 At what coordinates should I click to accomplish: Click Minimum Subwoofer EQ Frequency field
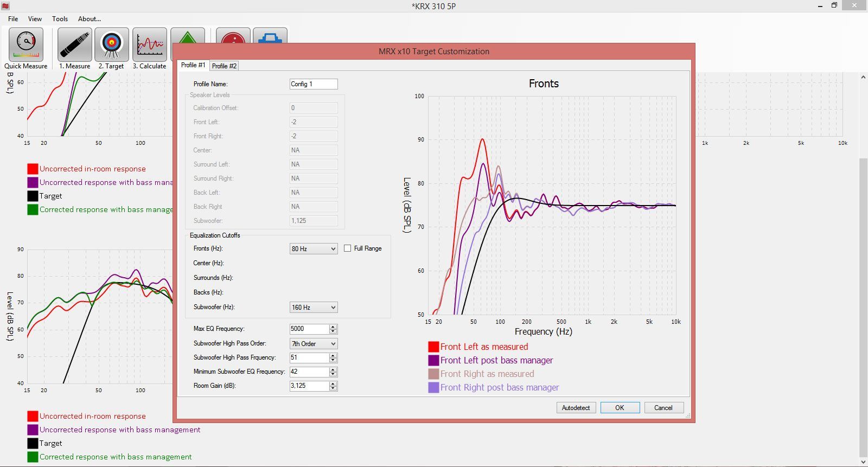click(309, 372)
